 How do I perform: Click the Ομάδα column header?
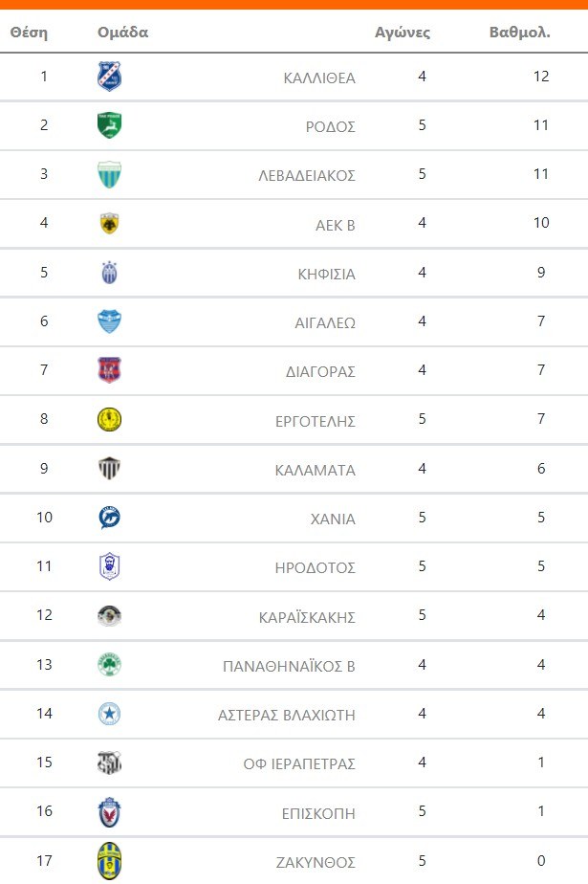click(122, 33)
